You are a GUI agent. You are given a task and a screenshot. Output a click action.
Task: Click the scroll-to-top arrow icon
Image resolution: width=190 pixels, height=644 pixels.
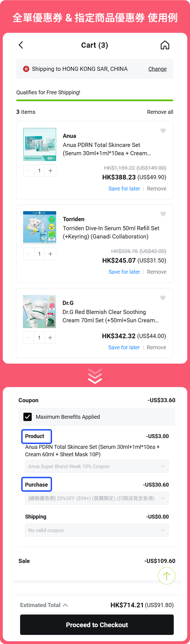pyautogui.click(x=167, y=576)
